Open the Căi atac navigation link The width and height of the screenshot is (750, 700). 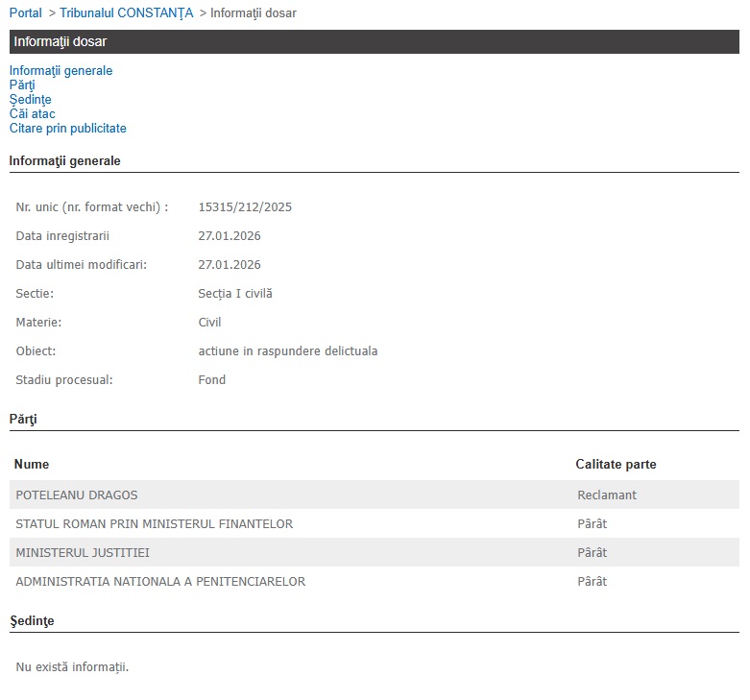coord(32,114)
